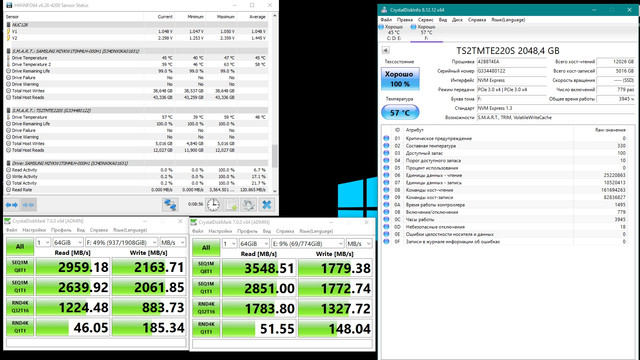The width and height of the screenshot is (640, 360).
Task: Open test count dropdown in F: CrystalDiskMark
Action: click(x=43, y=242)
